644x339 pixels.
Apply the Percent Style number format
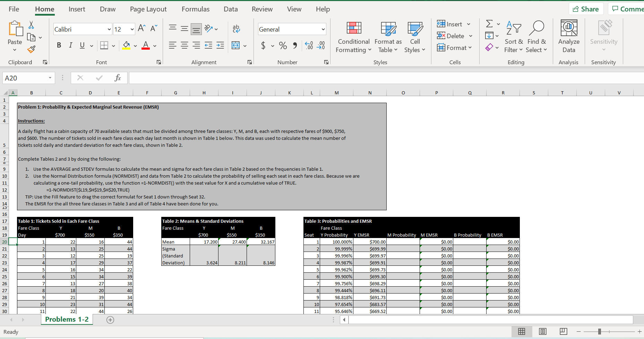coord(283,45)
